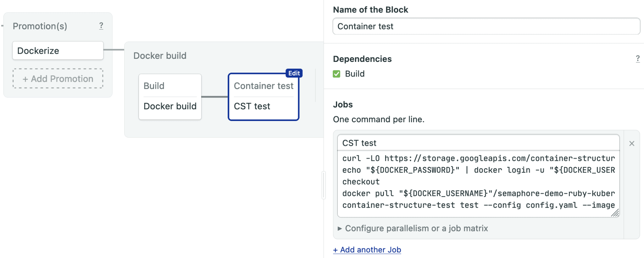Image resolution: width=644 pixels, height=258 pixels.
Task: Remove the CST test job with X
Action: pyautogui.click(x=632, y=144)
